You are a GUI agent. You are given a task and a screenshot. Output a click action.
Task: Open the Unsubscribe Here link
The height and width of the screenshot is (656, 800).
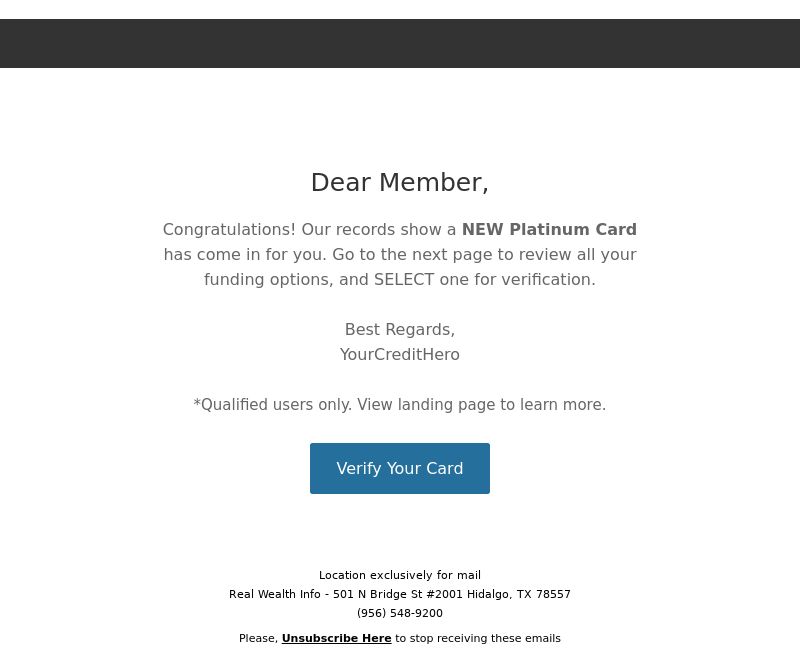point(336,638)
